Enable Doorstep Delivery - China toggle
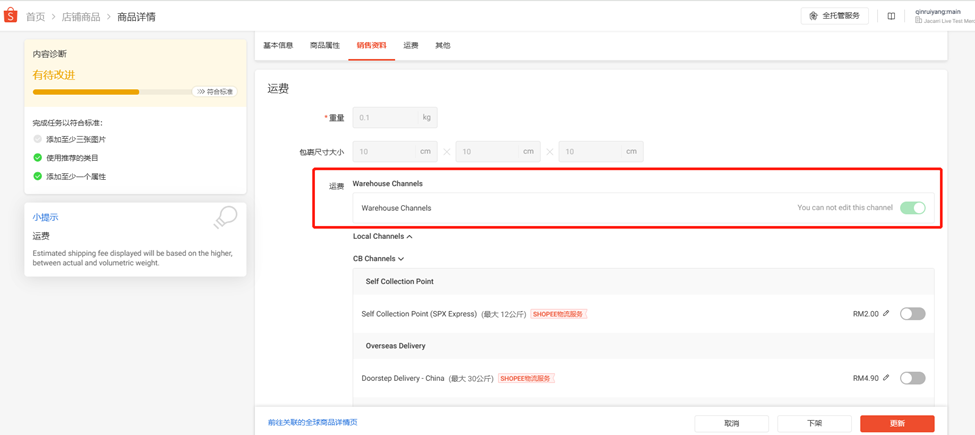This screenshot has width=975, height=435. 912,378
